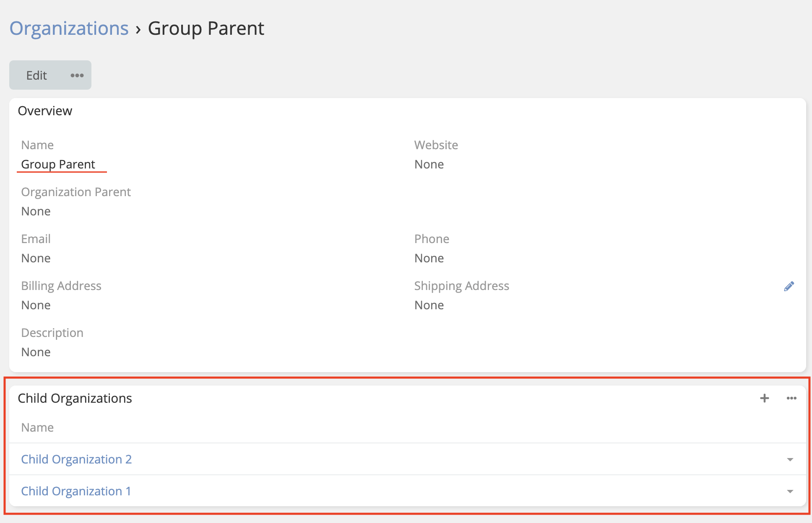Open Child Organizations three-dot options menu
The height and width of the screenshot is (523, 812).
click(x=791, y=398)
